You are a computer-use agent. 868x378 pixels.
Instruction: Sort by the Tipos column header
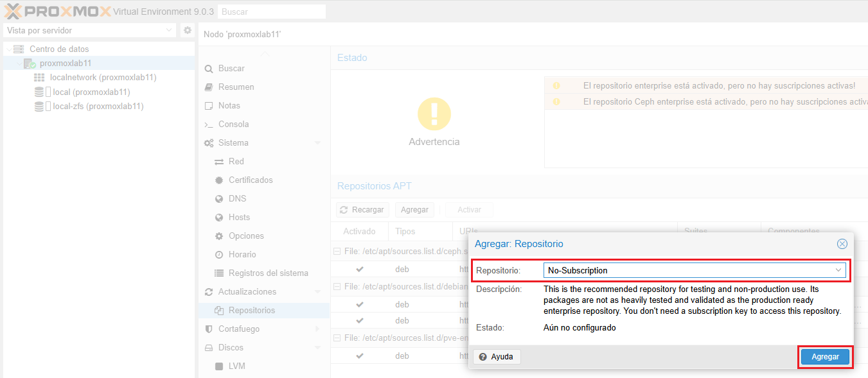click(420, 231)
